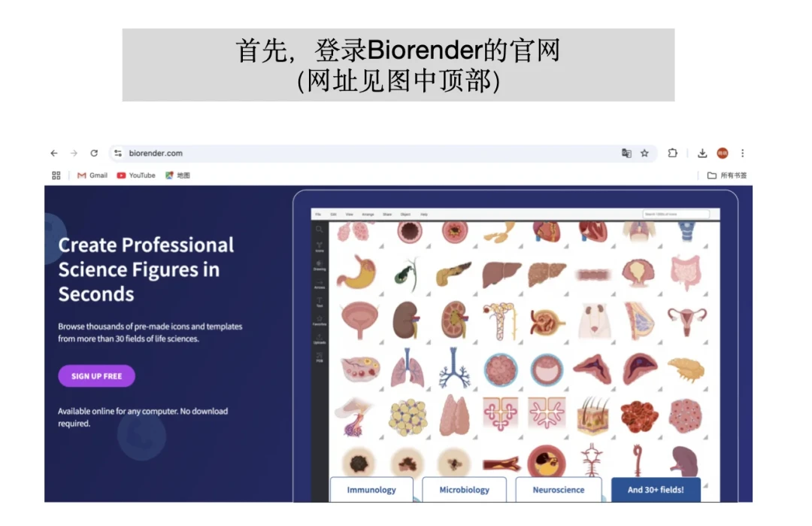812x526 pixels.
Task: Click the SIGN UP FREE button
Action: [x=96, y=376]
